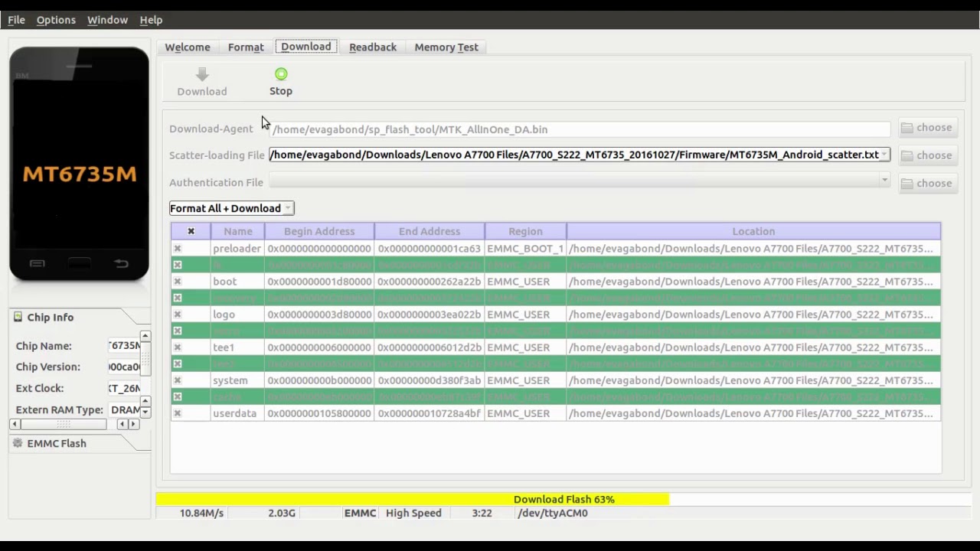The height and width of the screenshot is (551, 980).
Task: Toggle the recovery partition checkbox
Action: (x=178, y=298)
